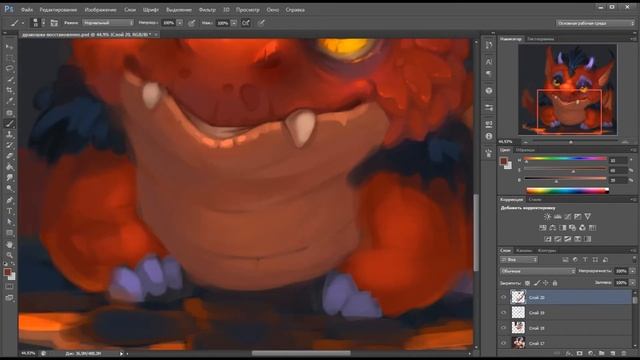Toggle Quick Mask mode
The height and width of the screenshot is (360, 640).
9,287
